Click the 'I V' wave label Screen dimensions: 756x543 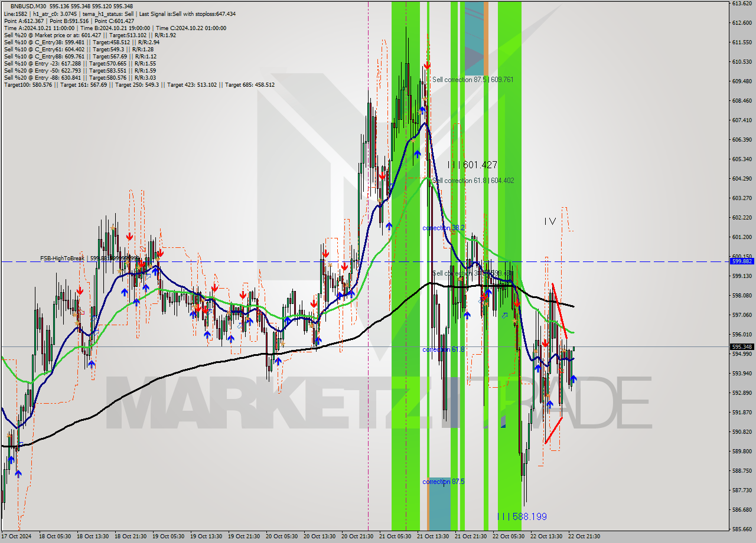[x=550, y=221]
